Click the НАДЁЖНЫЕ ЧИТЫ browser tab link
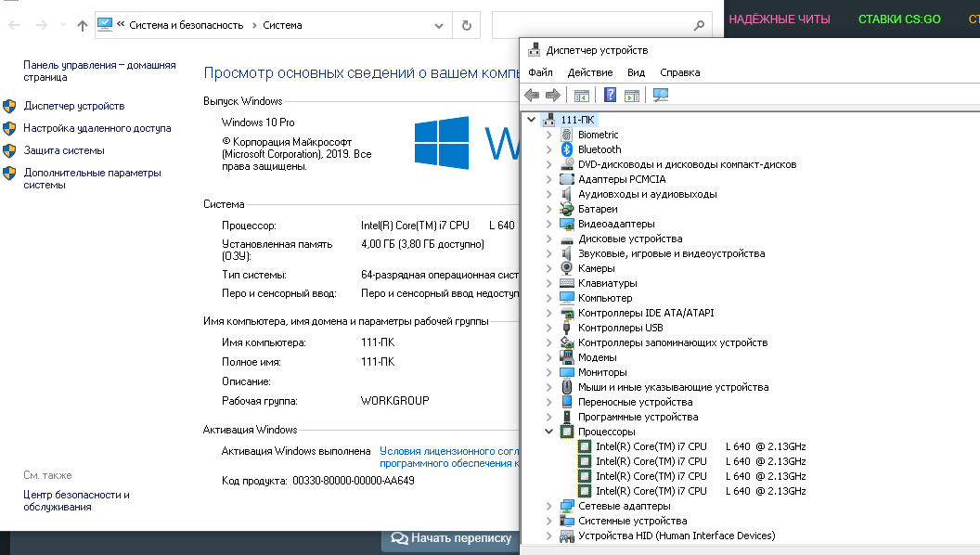 point(780,19)
